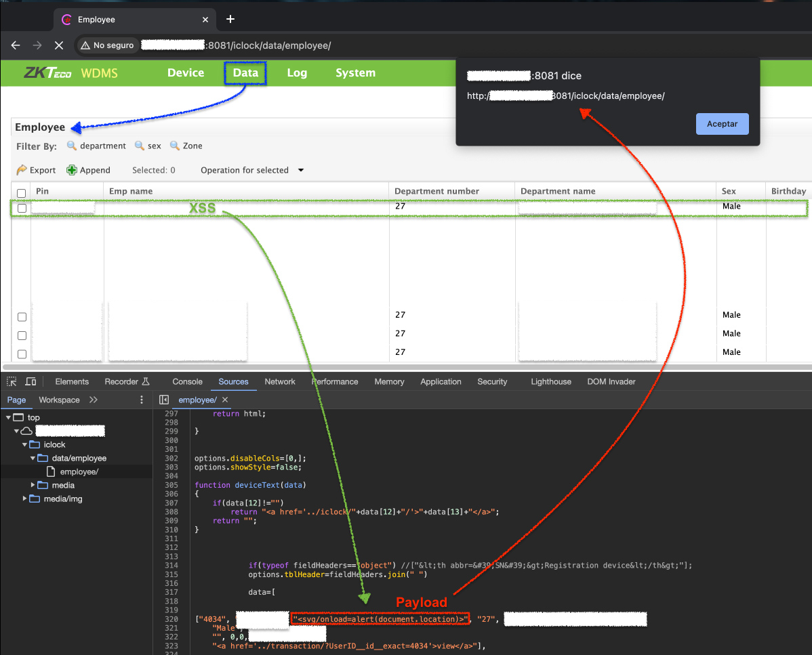Open the Device menu
Viewport: 812px width, 655px height.
click(186, 73)
